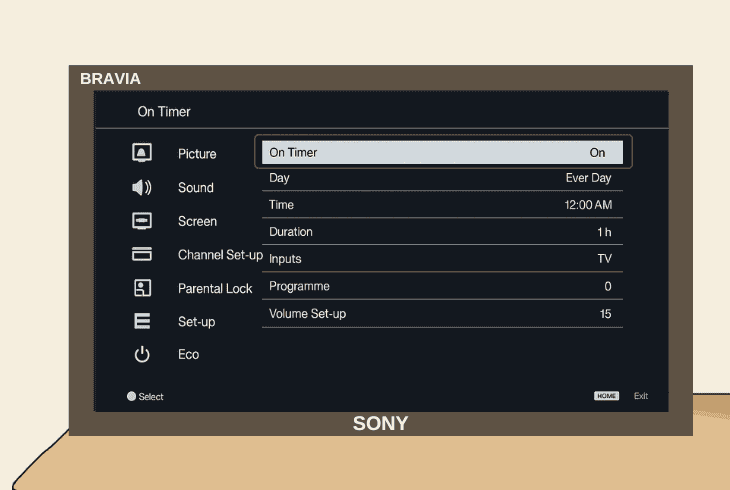Change the 12:00 AM time value
The height and width of the screenshot is (490, 730).
(x=588, y=205)
